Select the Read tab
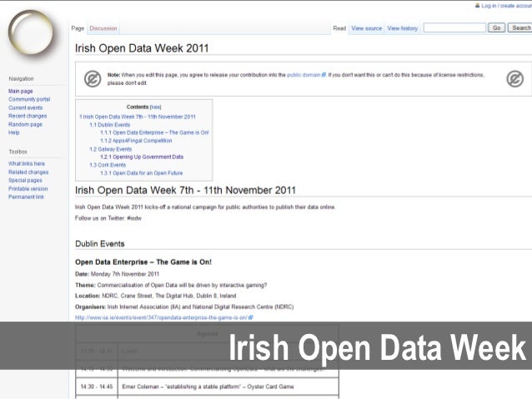532x399 pixels. pyautogui.click(x=339, y=28)
